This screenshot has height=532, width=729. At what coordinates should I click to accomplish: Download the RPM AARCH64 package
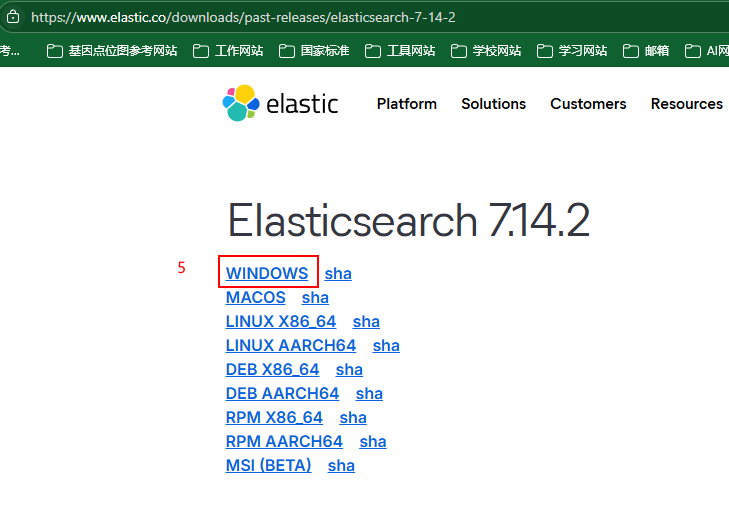coord(285,442)
